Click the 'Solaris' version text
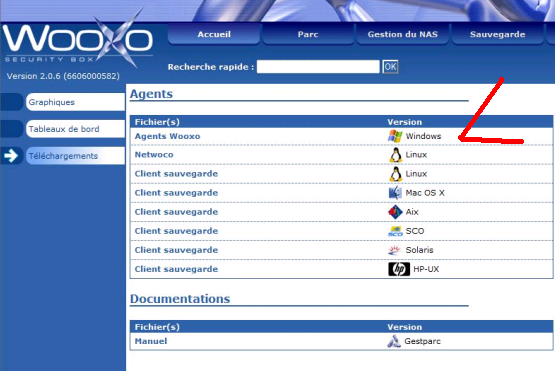Viewport: 555px width, 371px height. click(419, 250)
